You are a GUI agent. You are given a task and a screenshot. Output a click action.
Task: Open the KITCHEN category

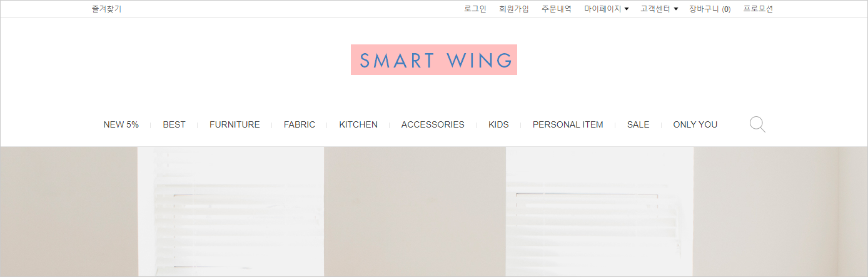[358, 124]
